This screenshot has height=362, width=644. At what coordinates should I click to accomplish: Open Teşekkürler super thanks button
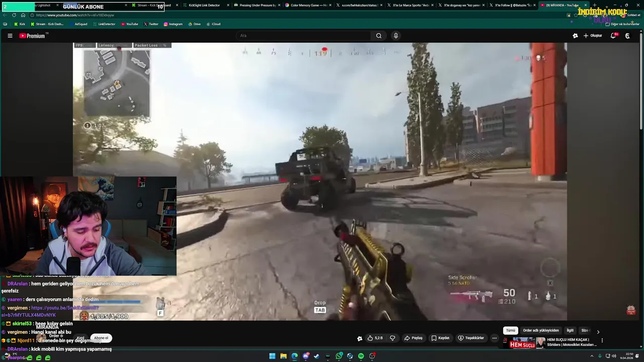coord(471,338)
